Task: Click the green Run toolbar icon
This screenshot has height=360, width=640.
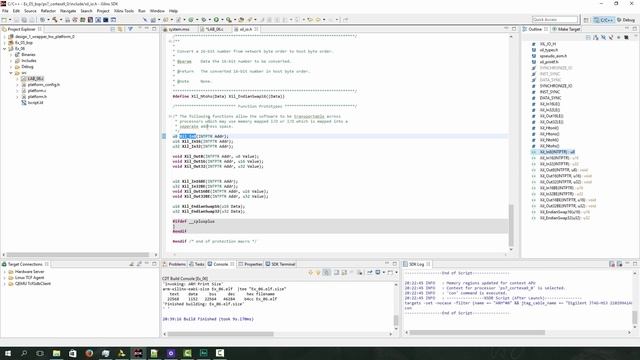Action: [x=216, y=20]
